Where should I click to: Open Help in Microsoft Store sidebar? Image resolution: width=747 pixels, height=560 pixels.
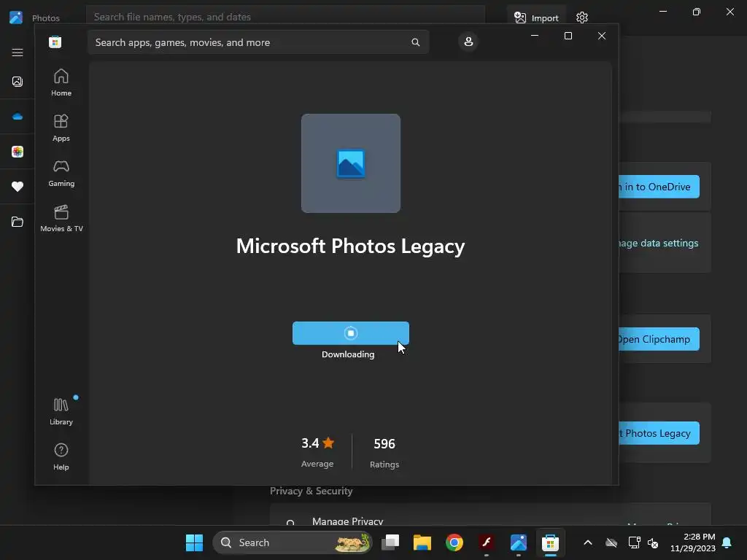tap(61, 456)
